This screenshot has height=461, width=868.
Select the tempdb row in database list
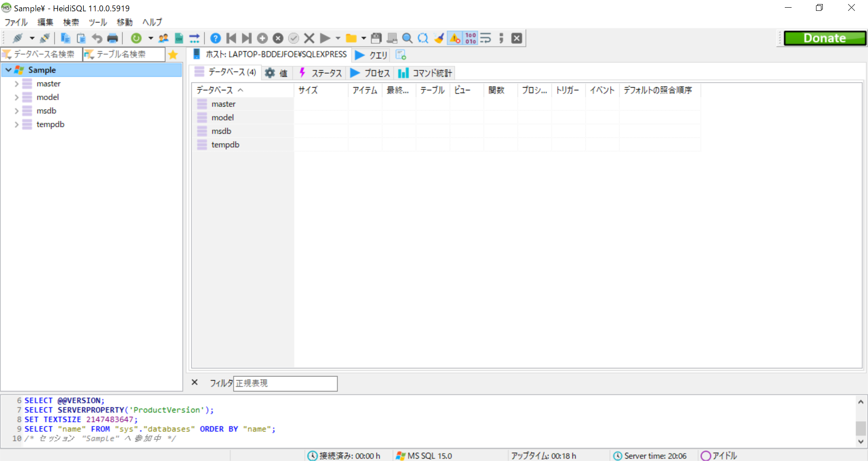(x=447, y=145)
